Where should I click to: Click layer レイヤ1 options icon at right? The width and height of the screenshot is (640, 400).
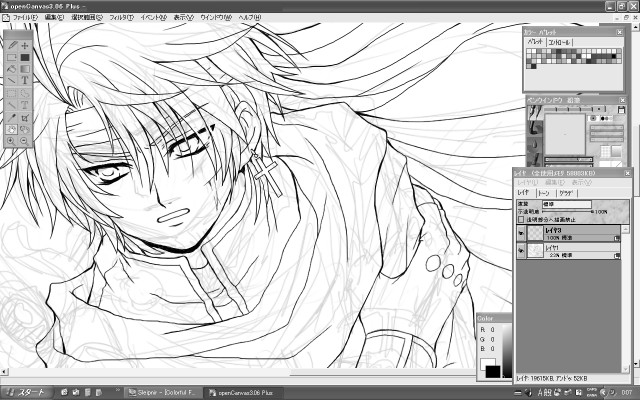(x=617, y=256)
